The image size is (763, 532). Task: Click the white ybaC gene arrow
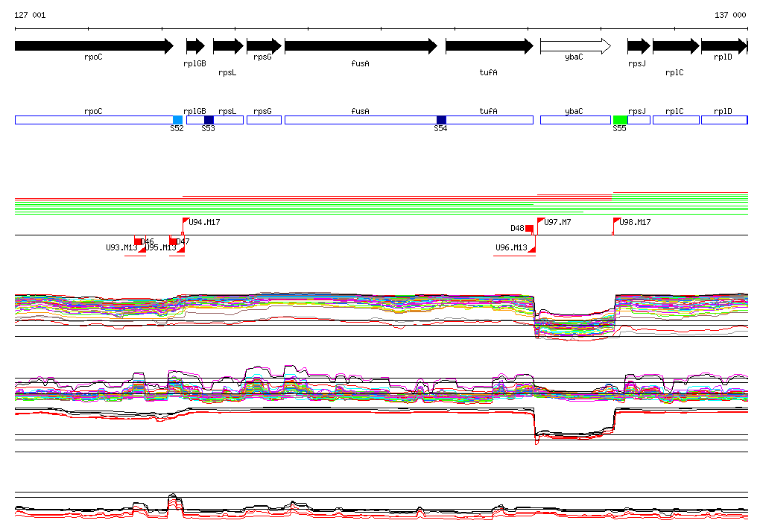576,46
